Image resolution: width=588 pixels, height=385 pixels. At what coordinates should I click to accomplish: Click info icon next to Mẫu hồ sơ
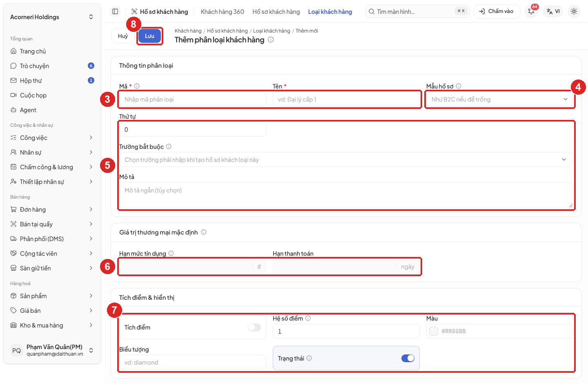tap(459, 86)
